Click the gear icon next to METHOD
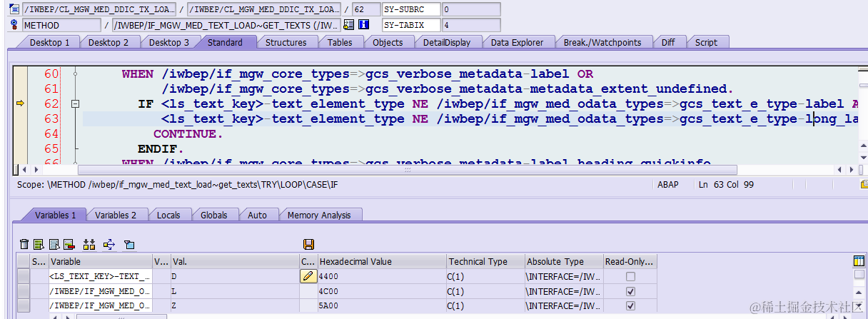Viewport: 868px width, 319px height. coord(14,25)
